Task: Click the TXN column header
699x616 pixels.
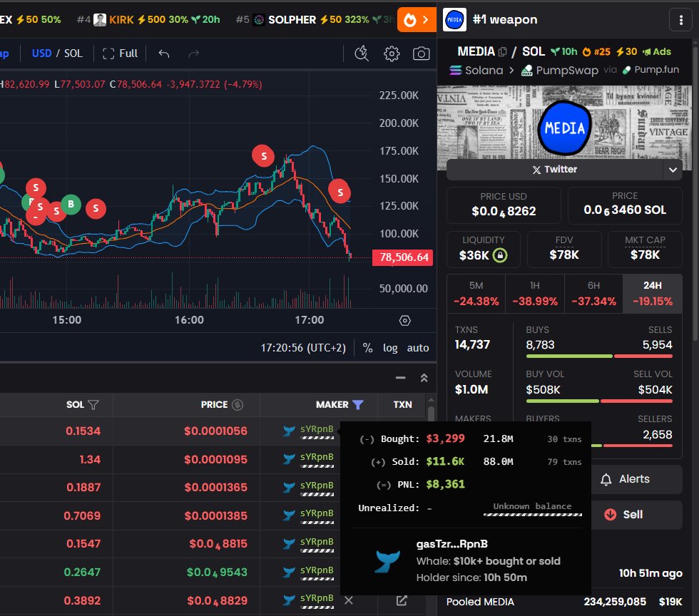Action: (402, 405)
